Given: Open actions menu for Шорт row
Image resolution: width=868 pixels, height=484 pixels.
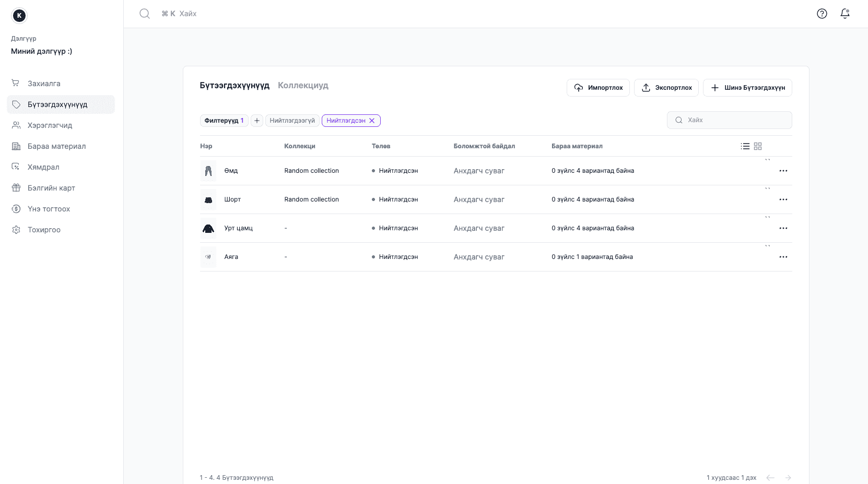Looking at the screenshot, I should [x=783, y=199].
